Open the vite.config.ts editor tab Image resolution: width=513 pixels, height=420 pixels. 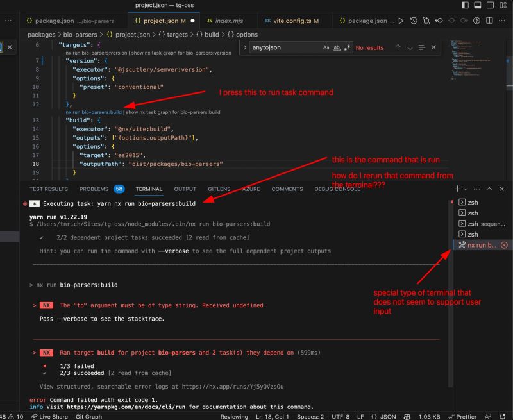point(292,20)
